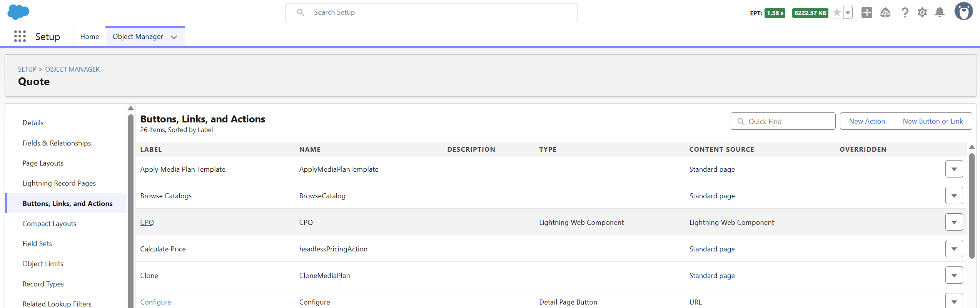This screenshot has height=308, width=980.
Task: View notifications bell icon
Action: (x=940, y=13)
